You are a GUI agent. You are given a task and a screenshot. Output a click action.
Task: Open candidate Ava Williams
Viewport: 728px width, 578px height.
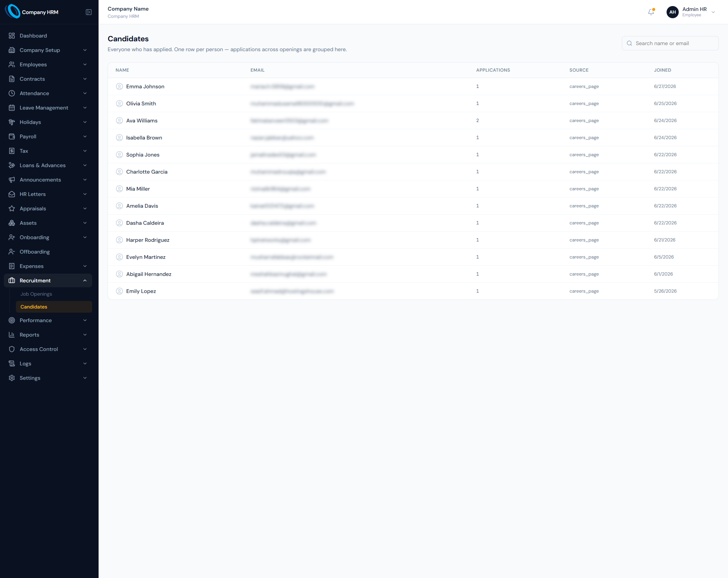click(142, 121)
